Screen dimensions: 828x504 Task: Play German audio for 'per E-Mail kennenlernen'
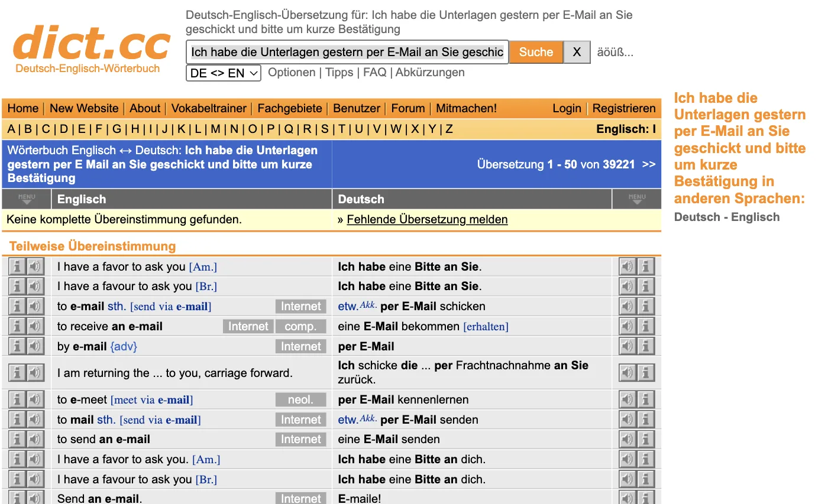pyautogui.click(x=628, y=400)
